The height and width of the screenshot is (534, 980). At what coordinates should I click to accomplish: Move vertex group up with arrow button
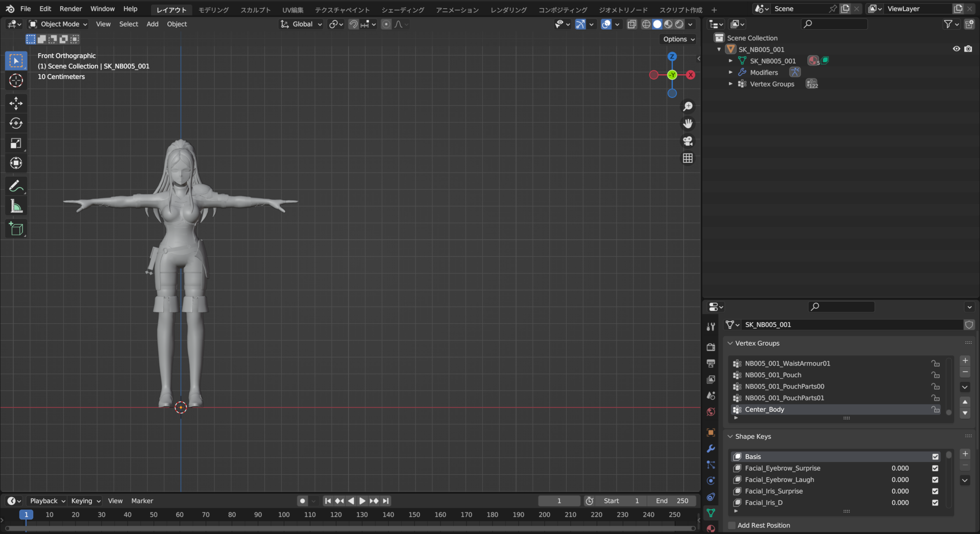(965, 402)
